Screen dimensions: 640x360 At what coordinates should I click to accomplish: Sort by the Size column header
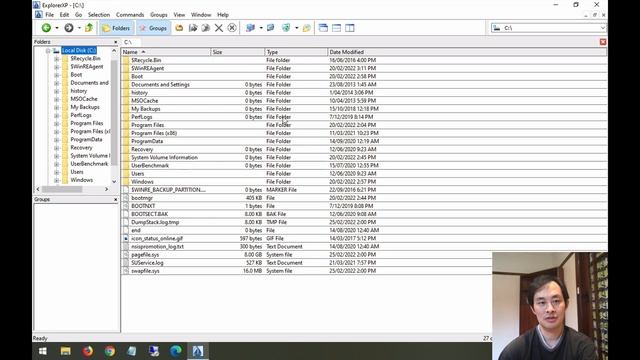238,52
